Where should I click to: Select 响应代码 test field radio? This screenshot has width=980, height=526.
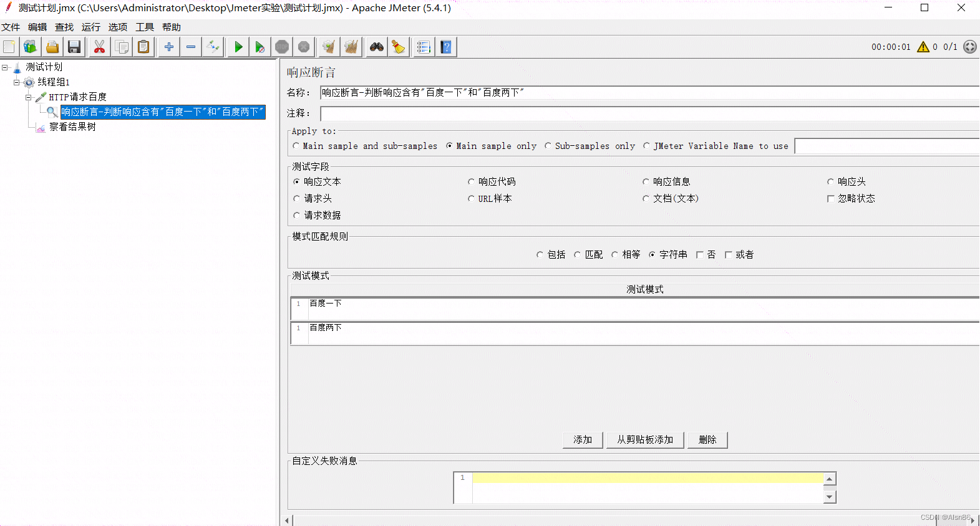[x=472, y=182]
